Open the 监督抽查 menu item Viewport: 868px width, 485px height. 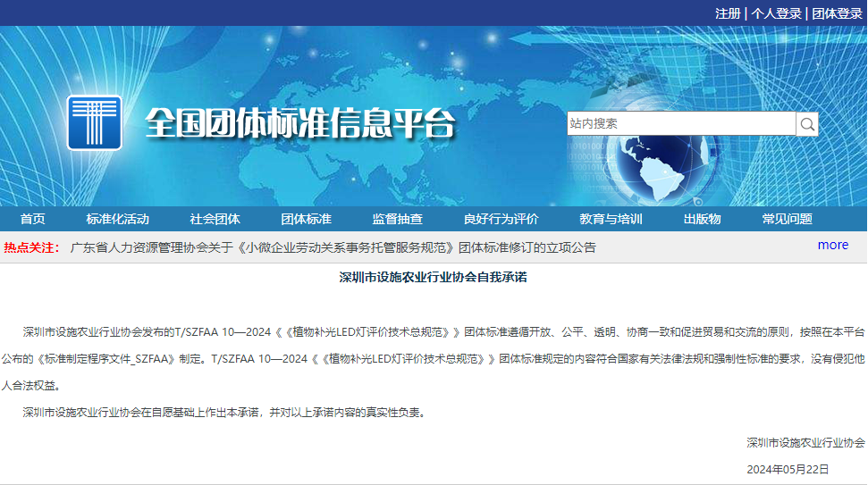[398, 219]
